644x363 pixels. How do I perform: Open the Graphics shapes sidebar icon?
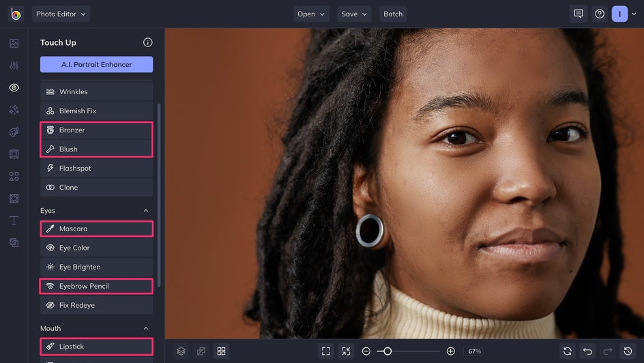[14, 176]
